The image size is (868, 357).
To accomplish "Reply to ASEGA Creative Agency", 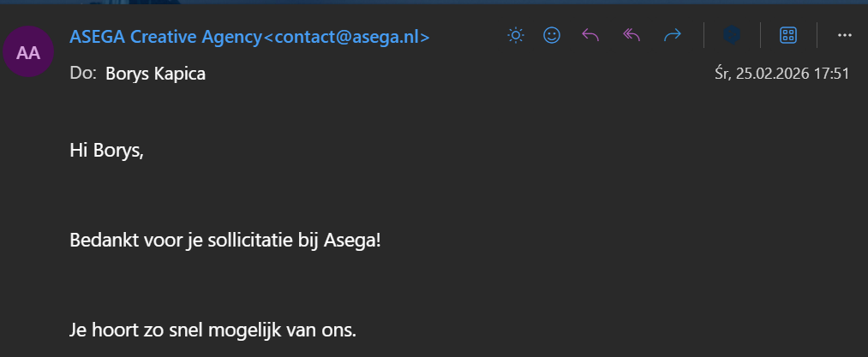I will pos(590,35).
